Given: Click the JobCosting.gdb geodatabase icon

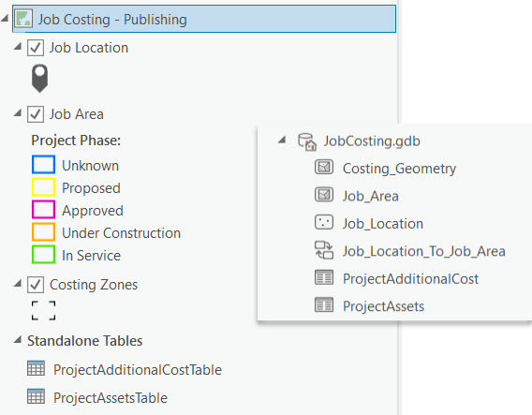Looking at the screenshot, I should pos(307,141).
